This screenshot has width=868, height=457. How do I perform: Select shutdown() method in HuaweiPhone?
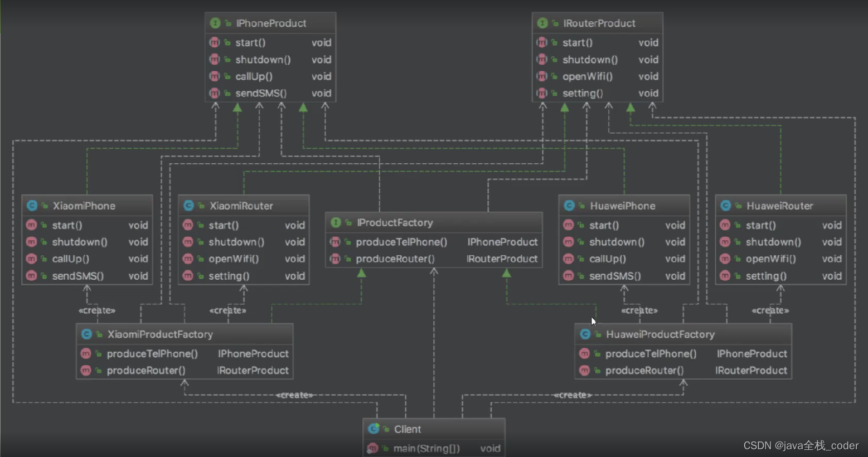tap(624, 242)
